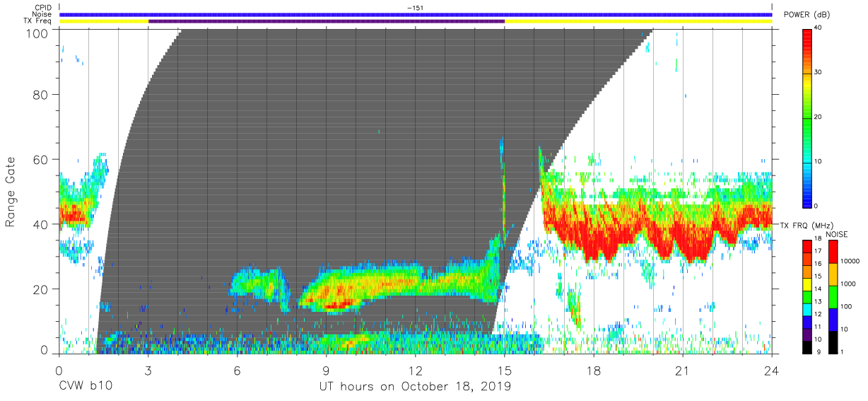Viewport: 868px width, 401px height.
Task: Click the purple segment of TX Freq strip
Action: pos(327,21)
